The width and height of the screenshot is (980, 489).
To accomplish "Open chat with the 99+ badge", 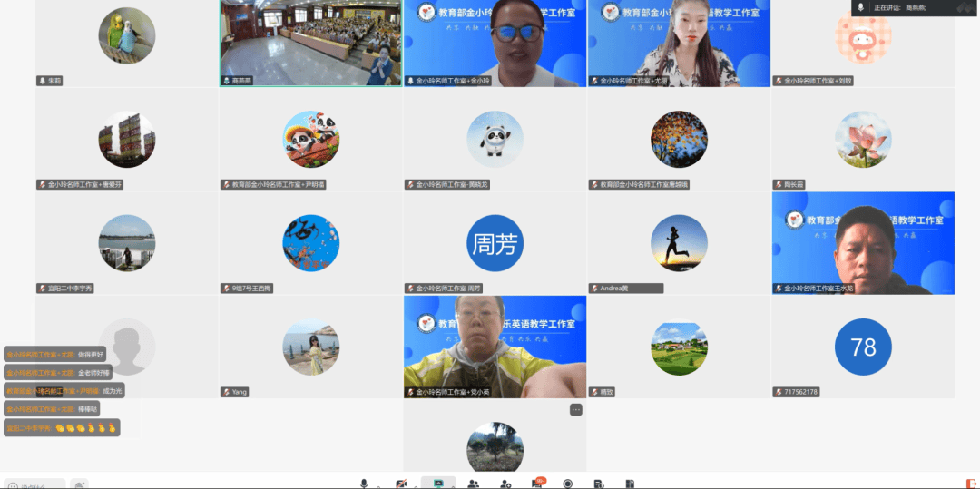I will (x=537, y=483).
